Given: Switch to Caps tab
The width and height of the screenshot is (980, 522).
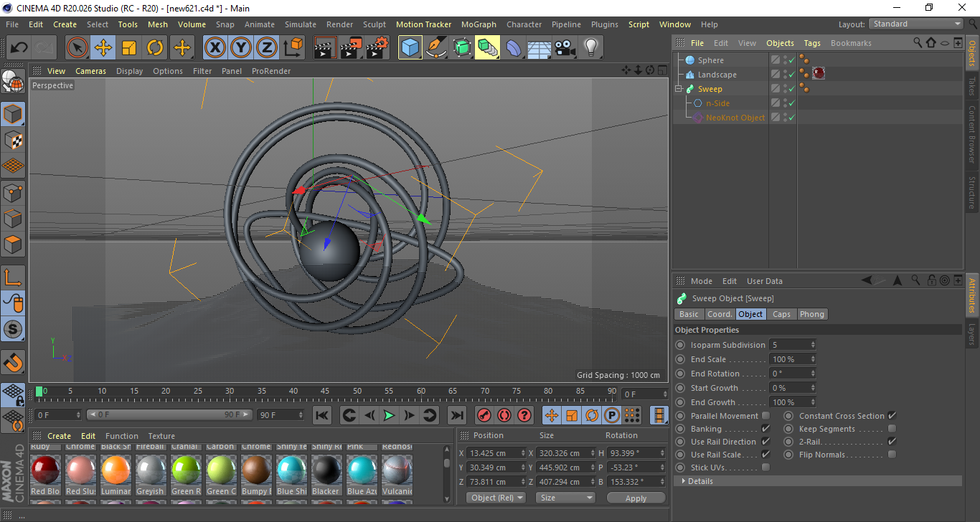Looking at the screenshot, I should pos(781,314).
